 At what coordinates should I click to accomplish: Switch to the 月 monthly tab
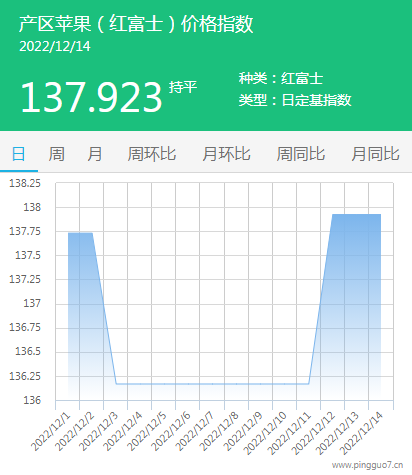(95, 155)
